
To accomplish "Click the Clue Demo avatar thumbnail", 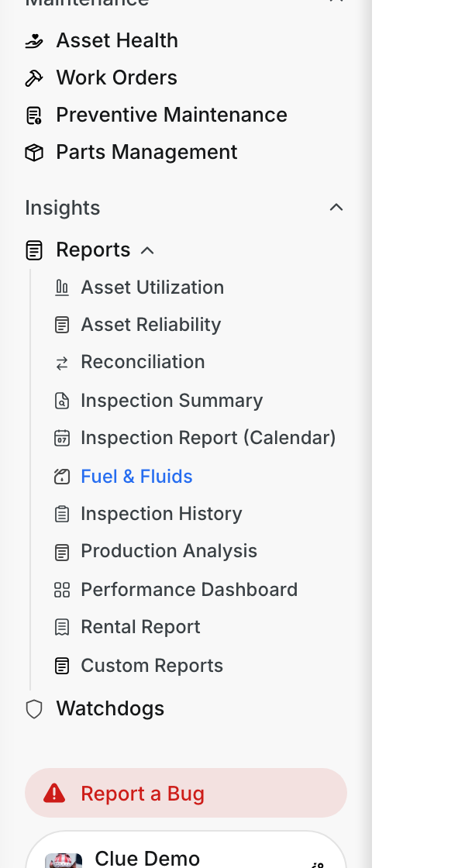I will click(x=64, y=860).
